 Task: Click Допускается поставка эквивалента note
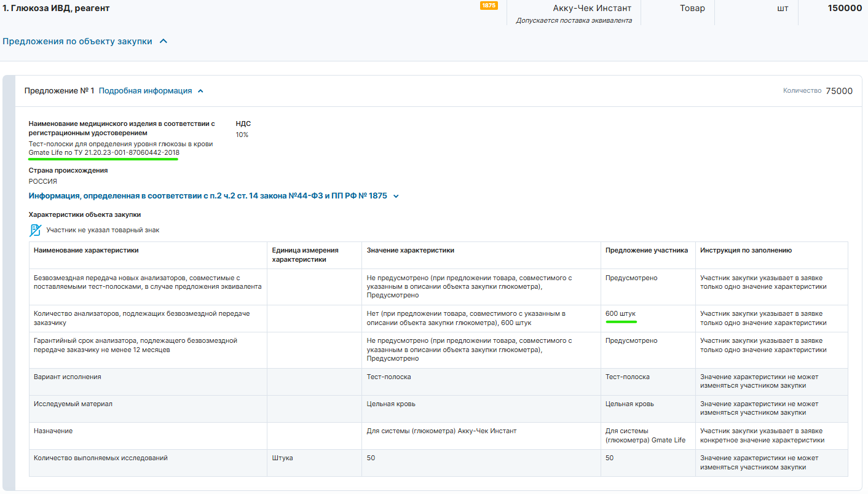[x=574, y=20]
